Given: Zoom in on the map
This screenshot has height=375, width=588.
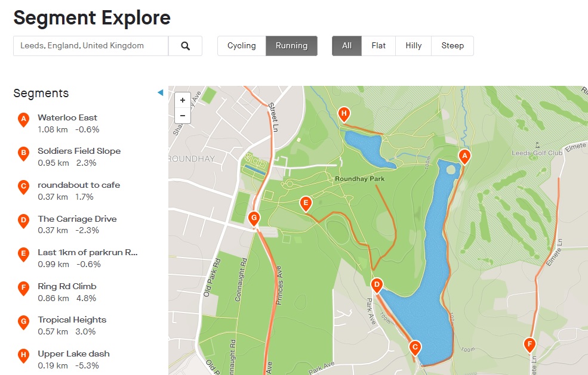Looking at the screenshot, I should click(183, 100).
